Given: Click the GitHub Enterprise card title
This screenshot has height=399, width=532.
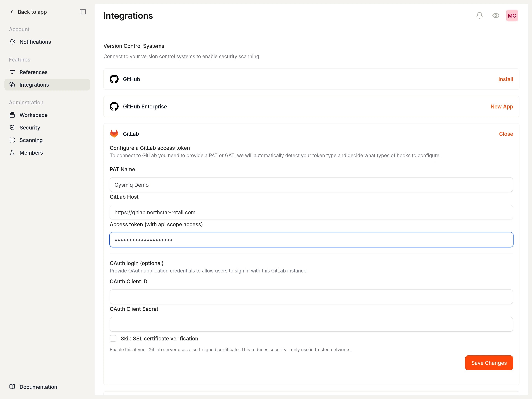Looking at the screenshot, I should (145, 106).
